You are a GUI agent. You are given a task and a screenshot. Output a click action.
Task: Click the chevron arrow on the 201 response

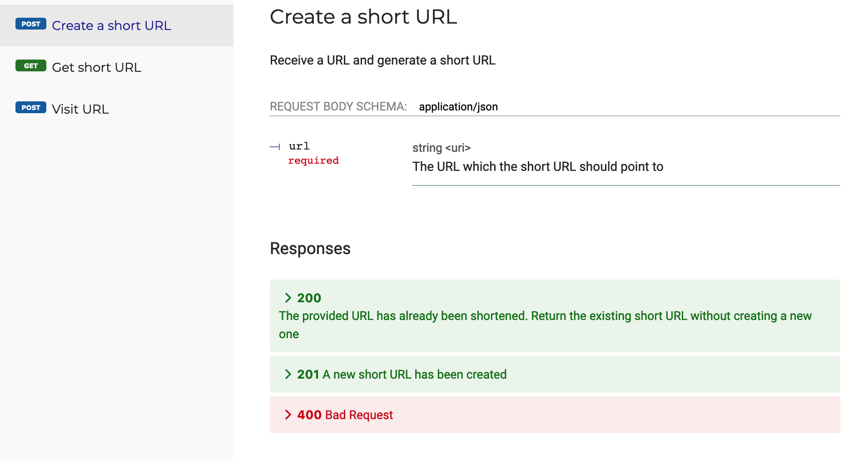pos(288,374)
